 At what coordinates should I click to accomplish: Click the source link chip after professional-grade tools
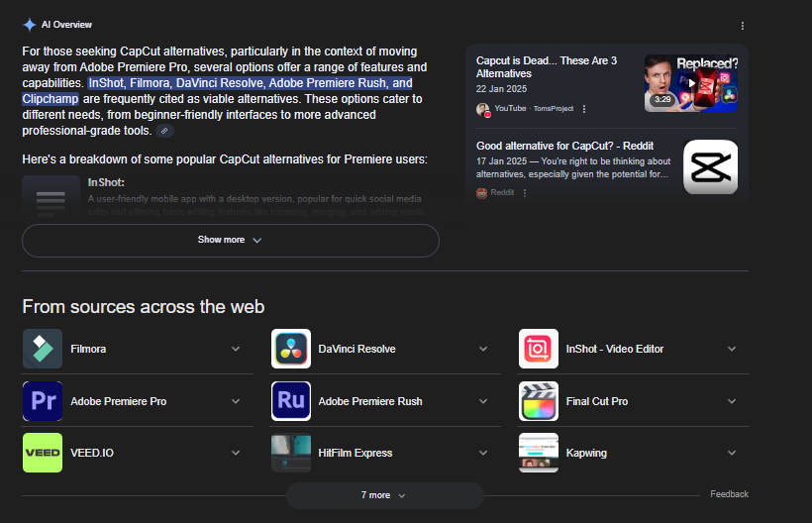click(x=164, y=131)
